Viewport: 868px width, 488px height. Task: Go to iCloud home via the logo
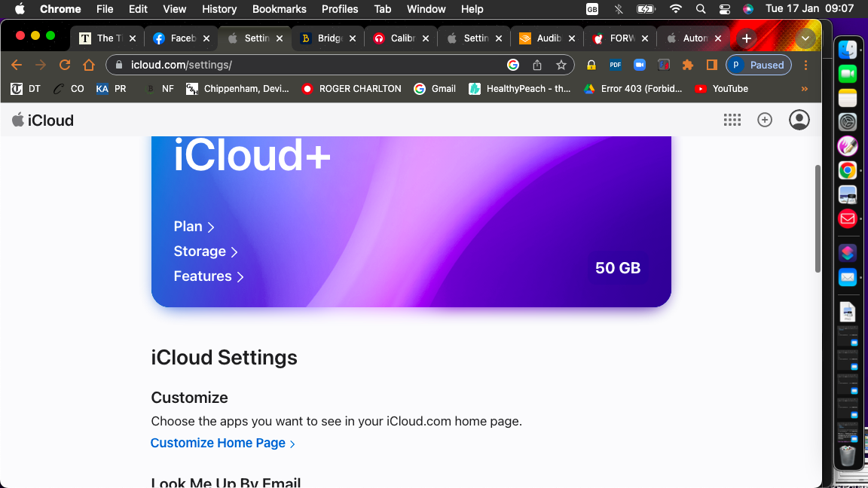click(43, 120)
